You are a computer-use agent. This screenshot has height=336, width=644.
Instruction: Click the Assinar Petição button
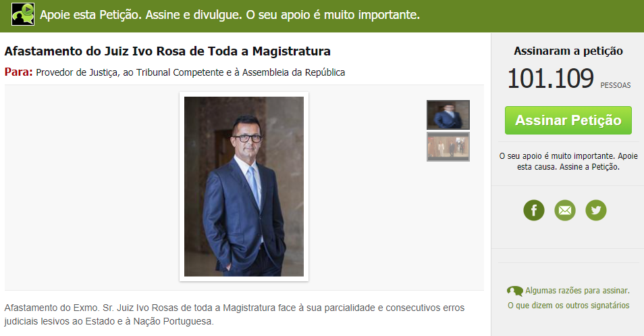pos(568,120)
